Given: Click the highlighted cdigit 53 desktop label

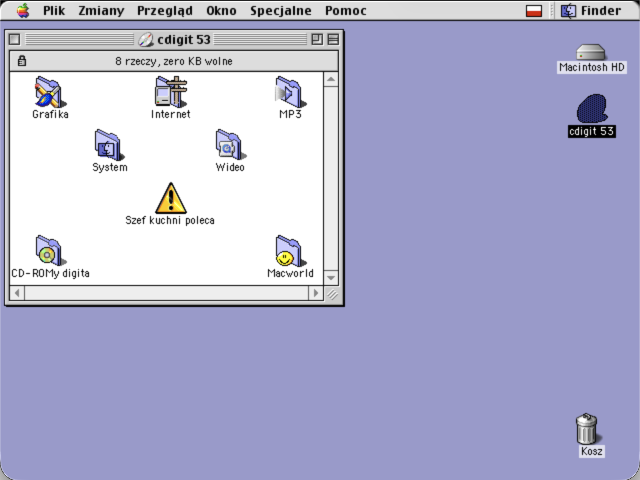Looking at the screenshot, I should (592, 131).
